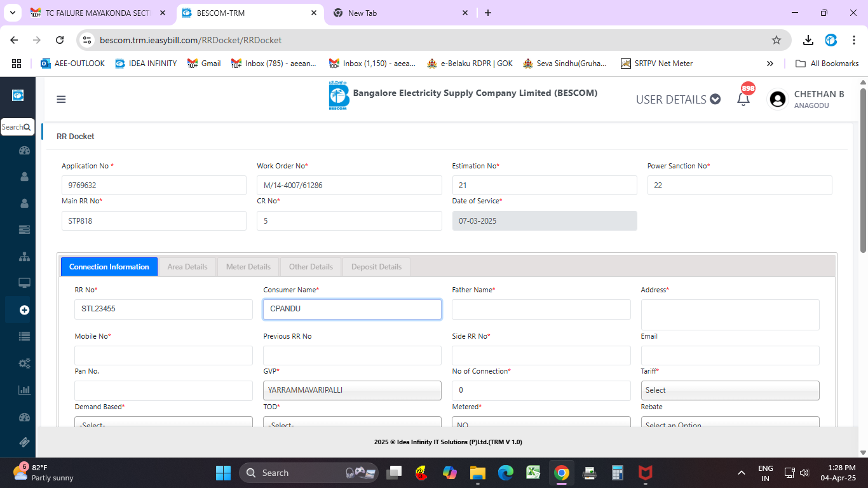
Task: Switch to the Area Details tab
Action: 187,267
